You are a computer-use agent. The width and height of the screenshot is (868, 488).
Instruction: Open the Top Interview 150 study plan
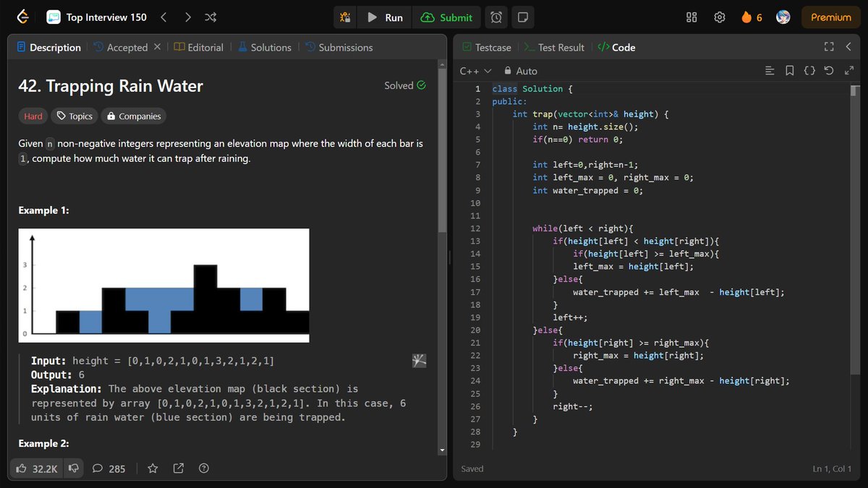click(96, 17)
